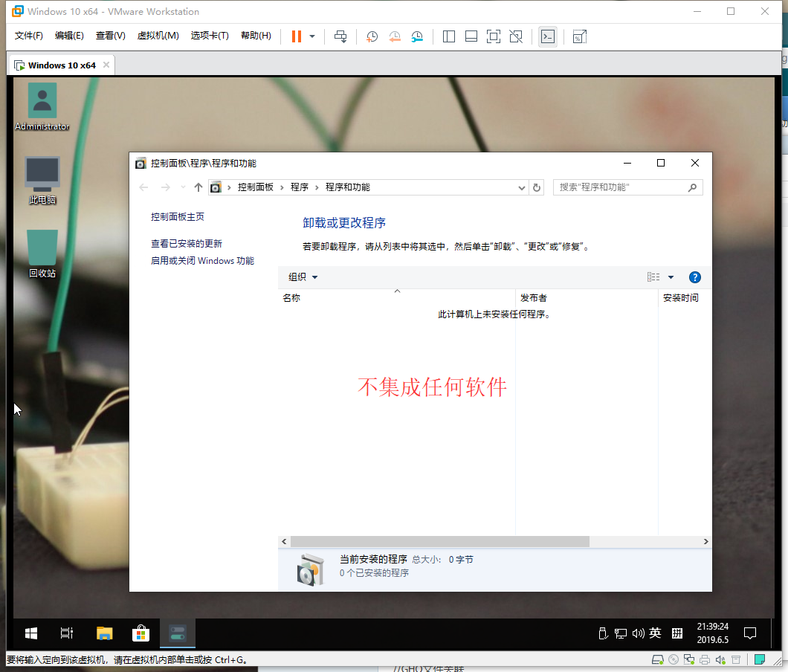Click the VMware status bar printer icon
788x672 pixels.
tap(705, 660)
